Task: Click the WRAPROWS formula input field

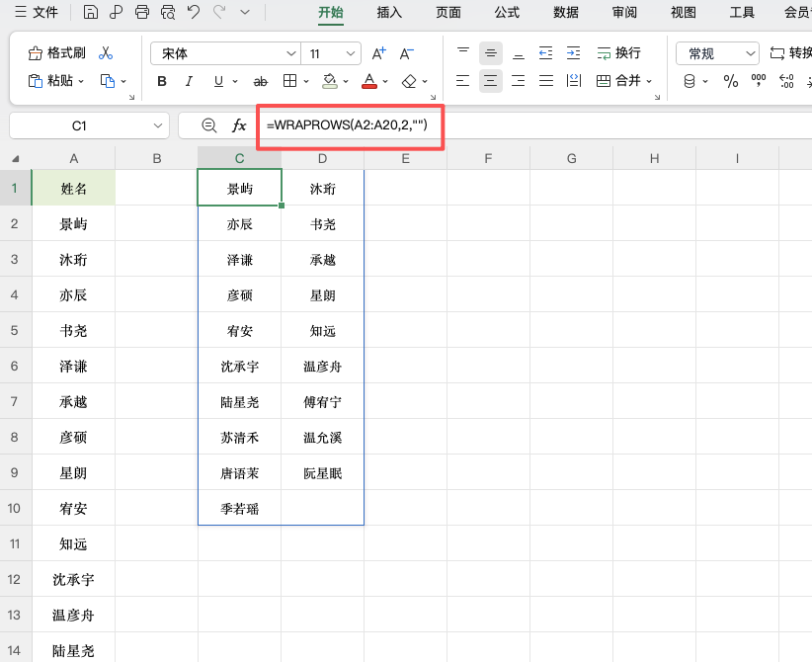Action: click(x=533, y=125)
